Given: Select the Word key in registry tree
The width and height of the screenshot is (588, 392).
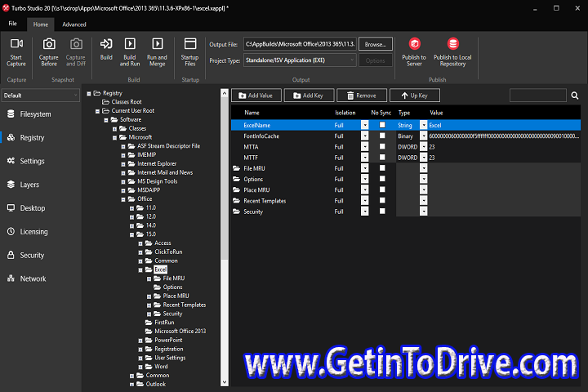Looking at the screenshot, I should pyautogui.click(x=161, y=367).
